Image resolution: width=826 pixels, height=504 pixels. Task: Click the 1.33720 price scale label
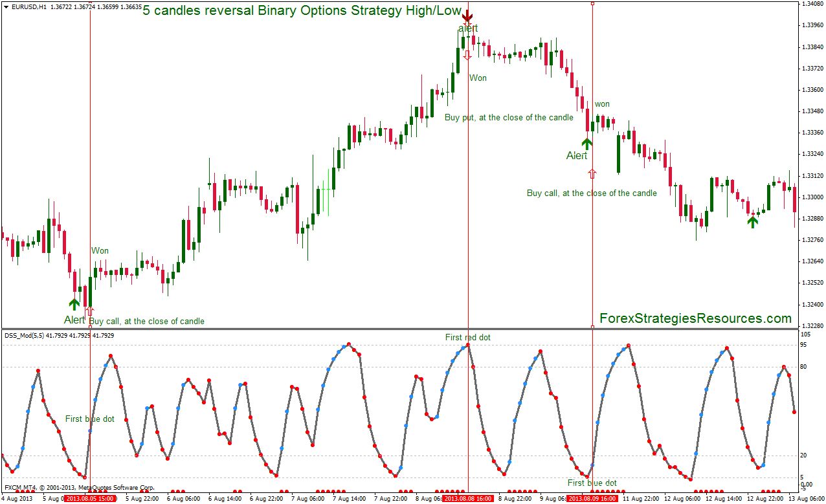[812, 69]
